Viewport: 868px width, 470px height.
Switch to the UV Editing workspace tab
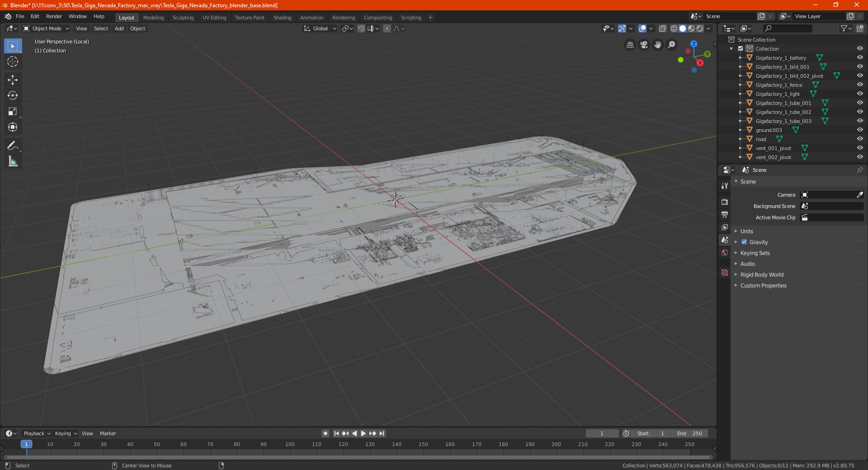[x=214, y=18]
